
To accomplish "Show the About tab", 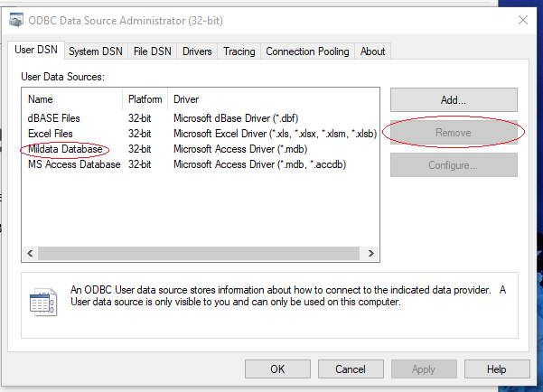I will (x=372, y=51).
